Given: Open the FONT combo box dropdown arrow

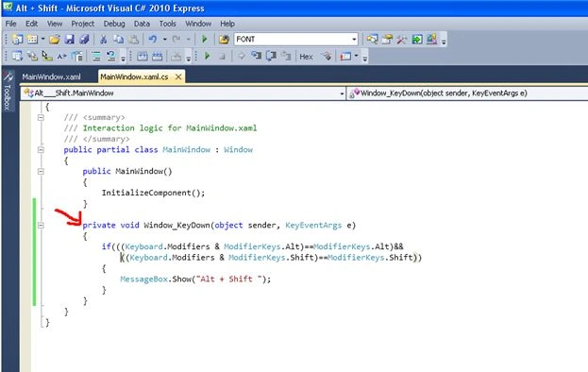Looking at the screenshot, I should 354,39.
